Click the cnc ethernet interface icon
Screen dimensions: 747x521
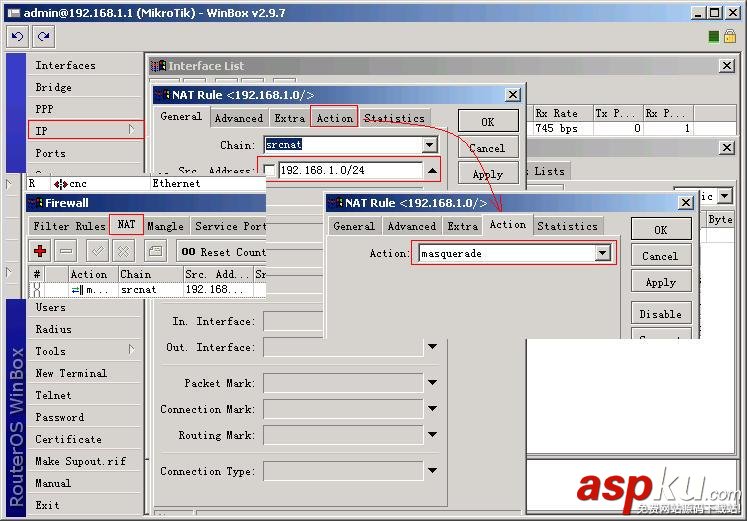[x=60, y=184]
